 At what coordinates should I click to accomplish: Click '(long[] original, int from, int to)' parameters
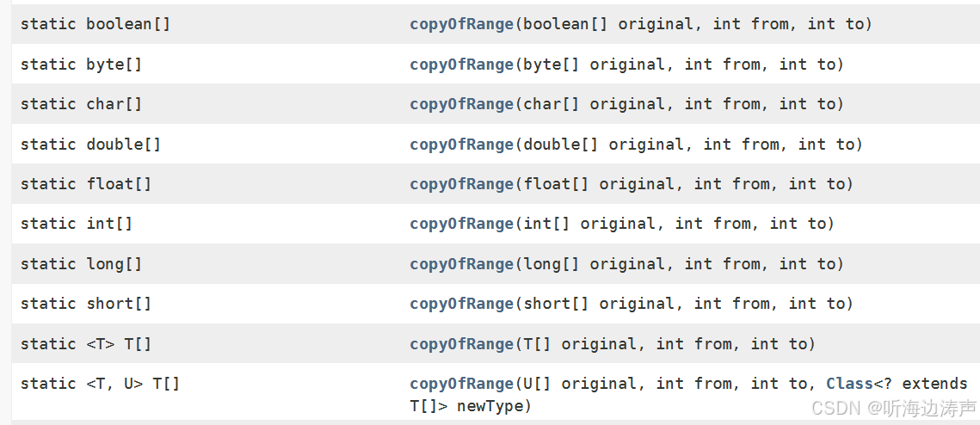tap(680, 264)
